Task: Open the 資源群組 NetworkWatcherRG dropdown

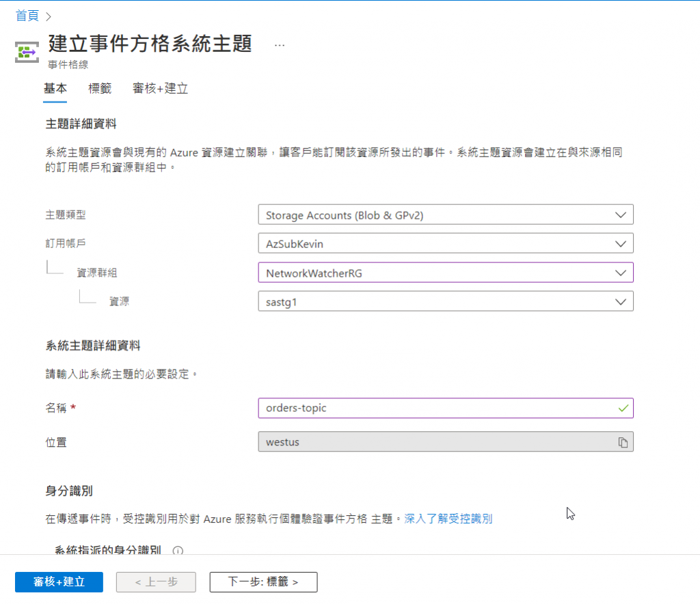Action: click(x=446, y=273)
